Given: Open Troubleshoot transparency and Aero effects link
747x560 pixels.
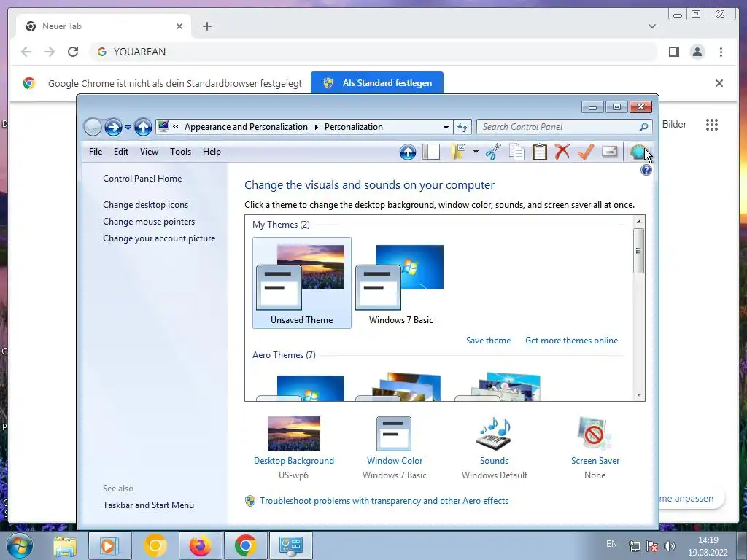Looking at the screenshot, I should 384,501.
